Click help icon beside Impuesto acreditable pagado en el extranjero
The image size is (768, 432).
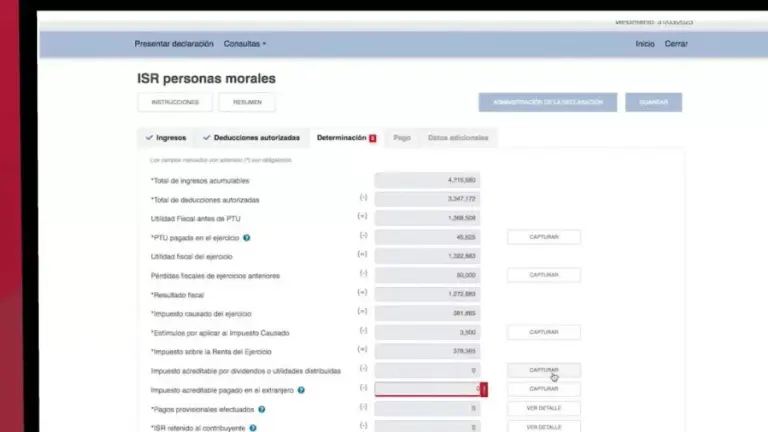[301, 390]
